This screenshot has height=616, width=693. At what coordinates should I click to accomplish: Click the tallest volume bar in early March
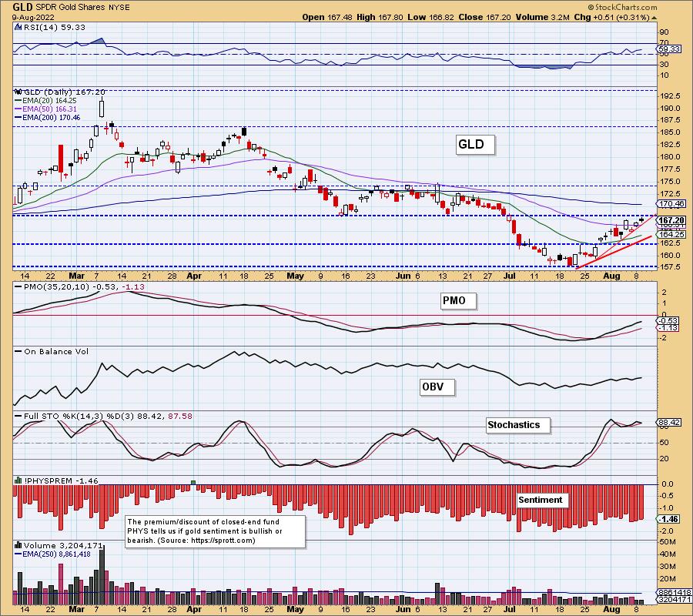click(x=102, y=576)
